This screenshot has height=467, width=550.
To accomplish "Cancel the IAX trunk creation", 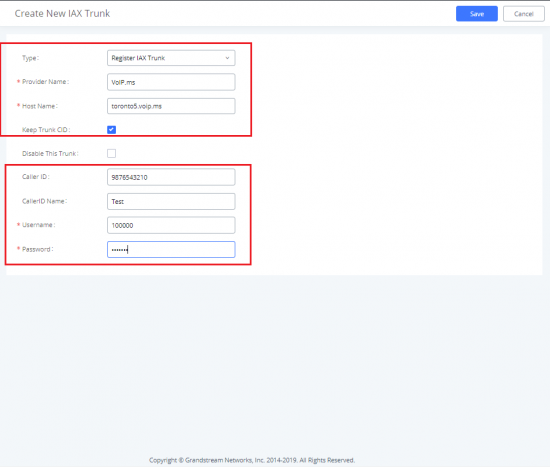I will click(523, 14).
